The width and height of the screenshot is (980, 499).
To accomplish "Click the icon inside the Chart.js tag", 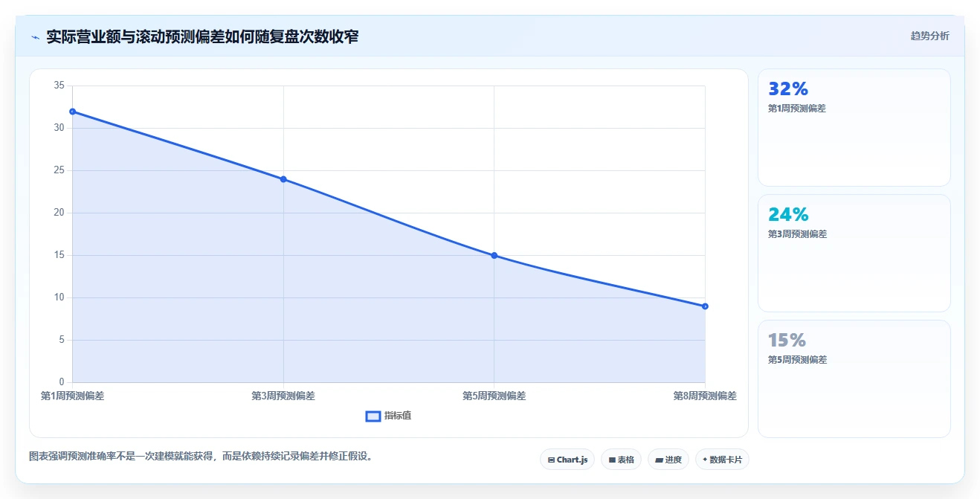I will click(x=551, y=460).
